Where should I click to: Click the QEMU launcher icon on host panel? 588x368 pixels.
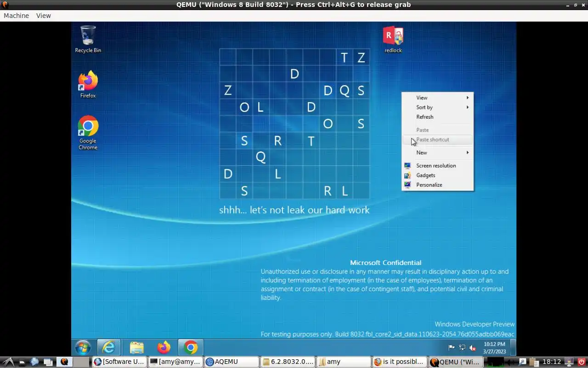click(x=64, y=362)
